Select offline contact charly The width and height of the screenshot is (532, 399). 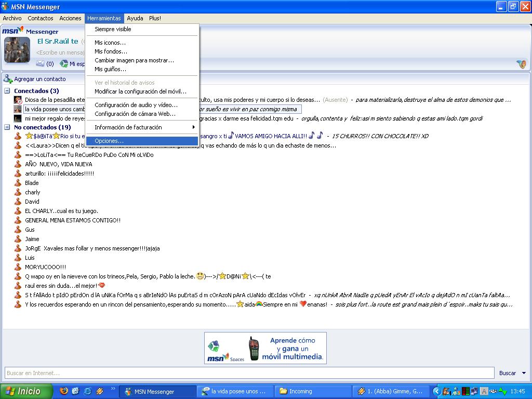[33, 192]
